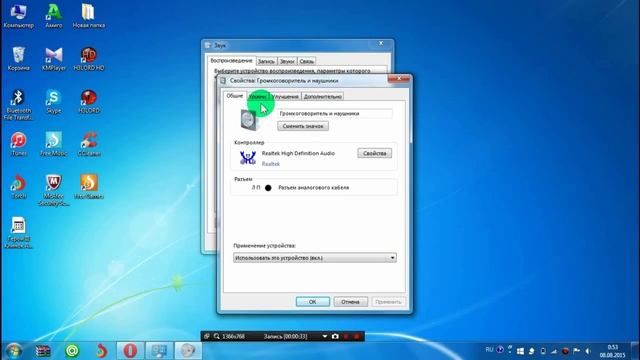Switch to the Opera taskbar button

point(130,351)
